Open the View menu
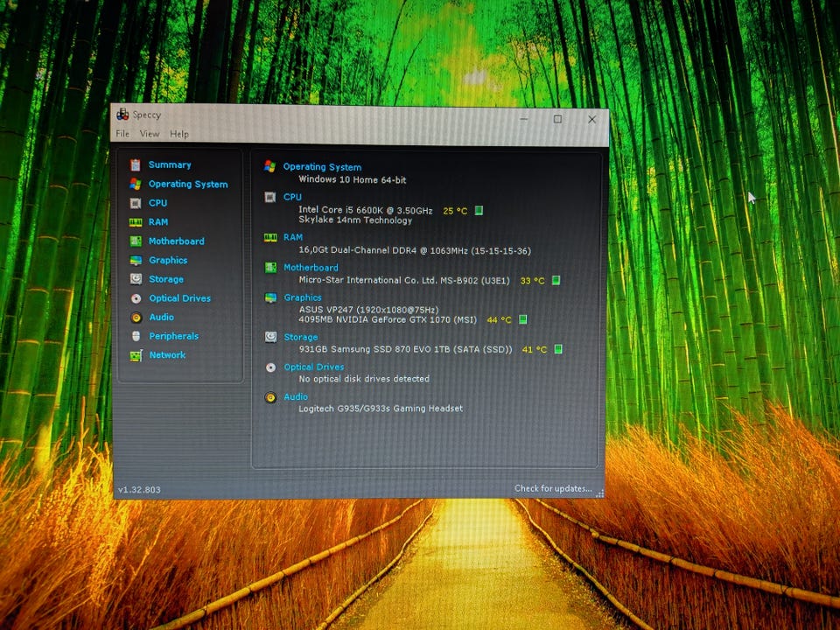840x630 pixels. 150,134
